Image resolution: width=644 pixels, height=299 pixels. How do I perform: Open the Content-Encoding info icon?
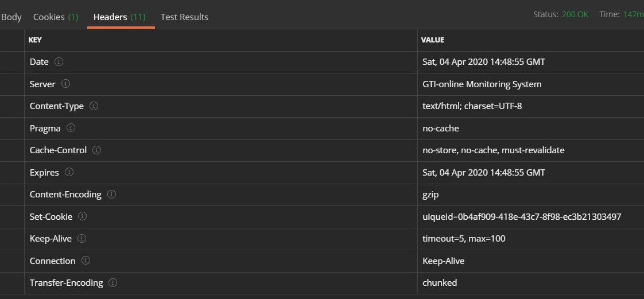(112, 195)
